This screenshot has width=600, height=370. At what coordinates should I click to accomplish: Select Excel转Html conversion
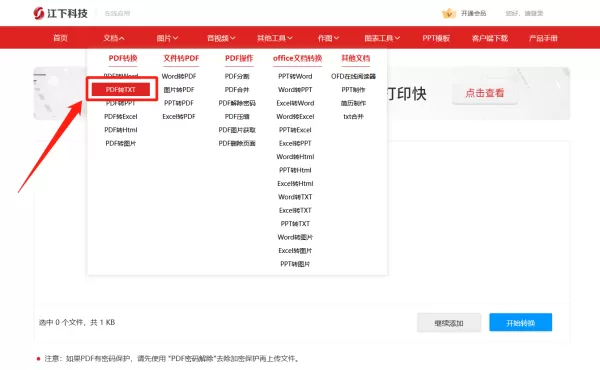(295, 184)
